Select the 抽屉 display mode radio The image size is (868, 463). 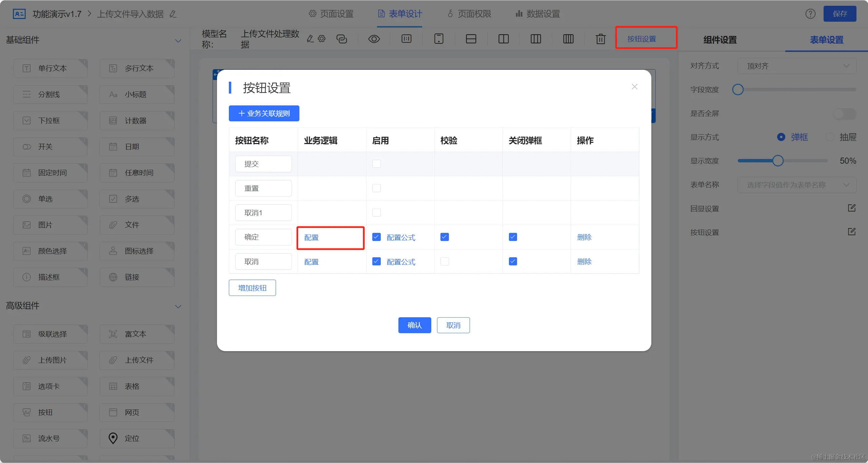(x=830, y=137)
